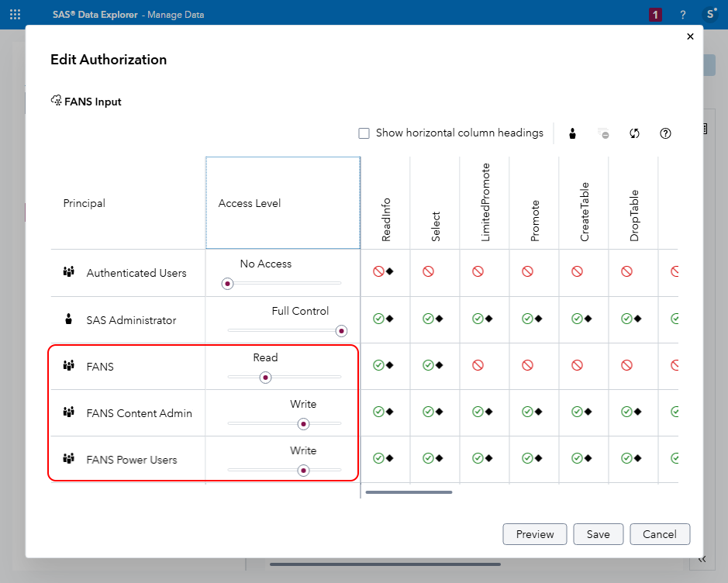Open the SAS applications grid menu
This screenshot has width=728, height=583.
[x=15, y=14]
